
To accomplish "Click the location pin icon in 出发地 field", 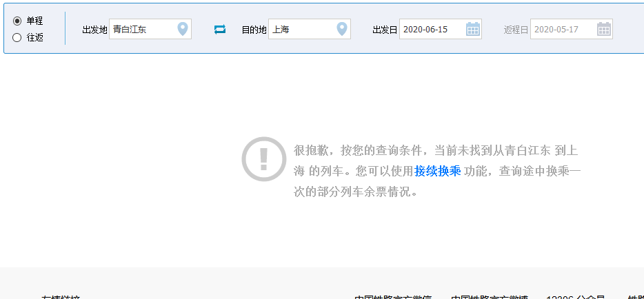I will [182, 29].
